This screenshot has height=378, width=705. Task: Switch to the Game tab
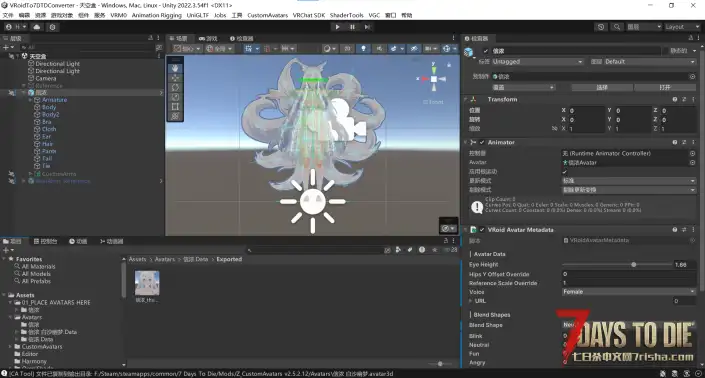208,39
